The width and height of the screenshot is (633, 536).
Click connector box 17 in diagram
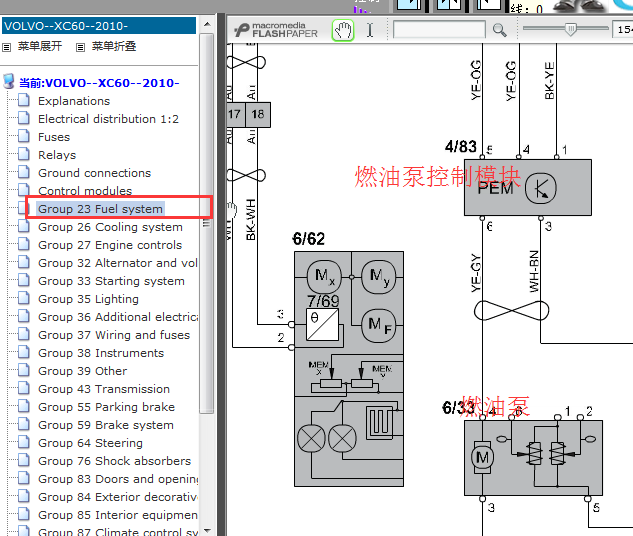click(x=235, y=115)
